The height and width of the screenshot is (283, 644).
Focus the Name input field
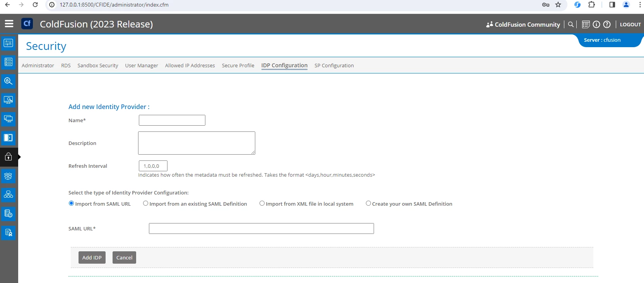coord(172,120)
